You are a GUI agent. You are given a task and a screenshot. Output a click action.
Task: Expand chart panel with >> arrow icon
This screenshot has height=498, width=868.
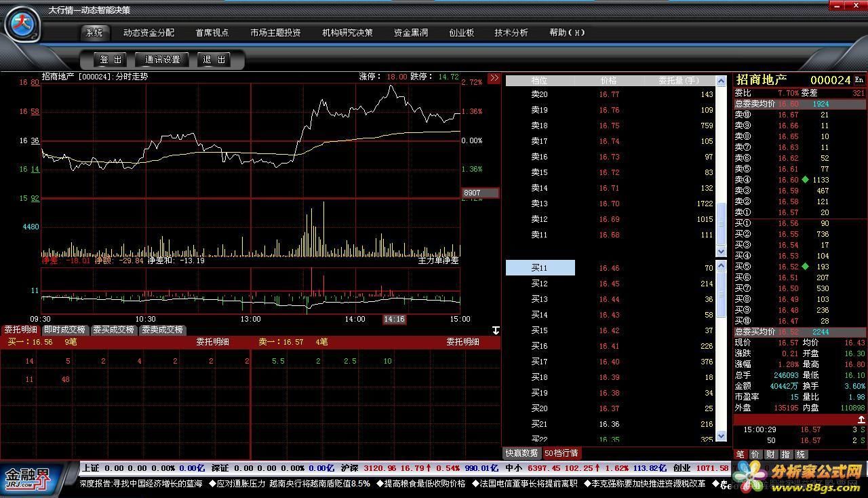pyautogui.click(x=494, y=78)
